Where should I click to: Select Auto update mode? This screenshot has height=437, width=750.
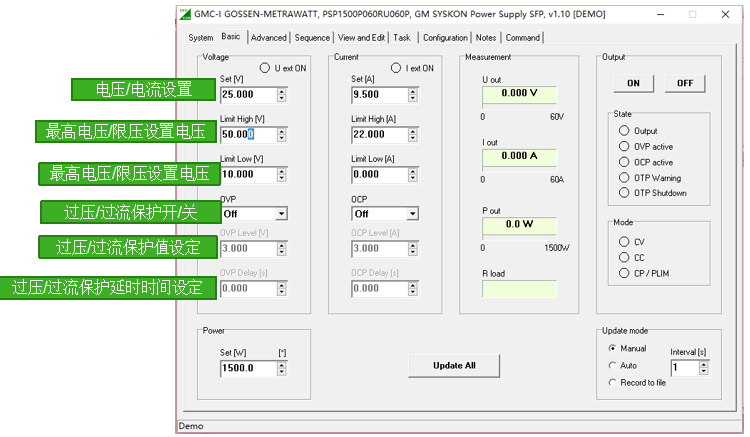[613, 365]
